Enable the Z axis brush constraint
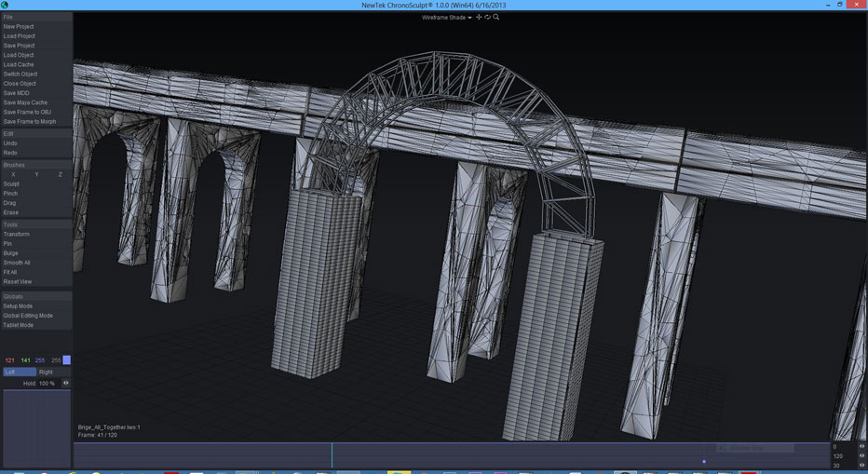The image size is (868, 474). [60, 174]
